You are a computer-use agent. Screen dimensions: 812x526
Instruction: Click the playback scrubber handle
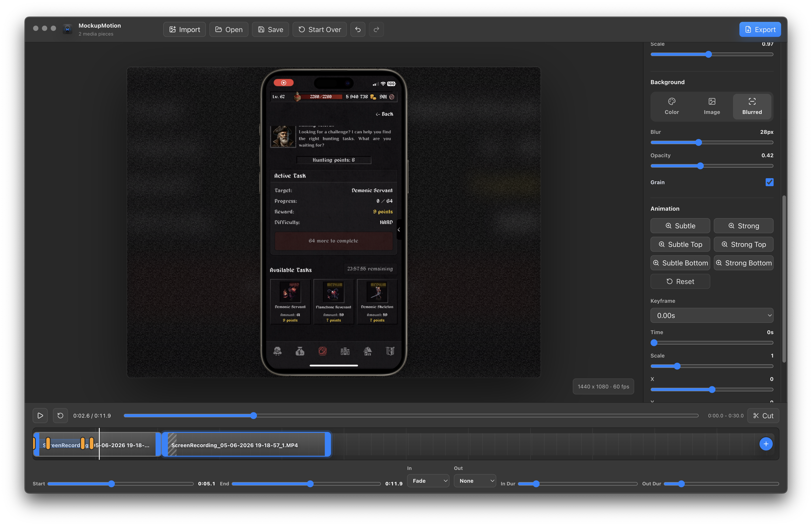tap(254, 416)
